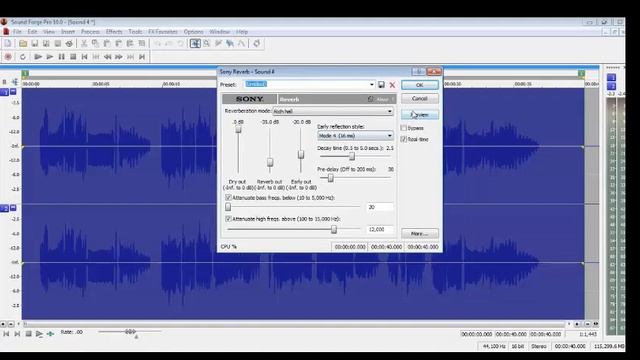Click Cancel in the Reverb dialog
This screenshot has height=360, width=640.
tap(420, 98)
